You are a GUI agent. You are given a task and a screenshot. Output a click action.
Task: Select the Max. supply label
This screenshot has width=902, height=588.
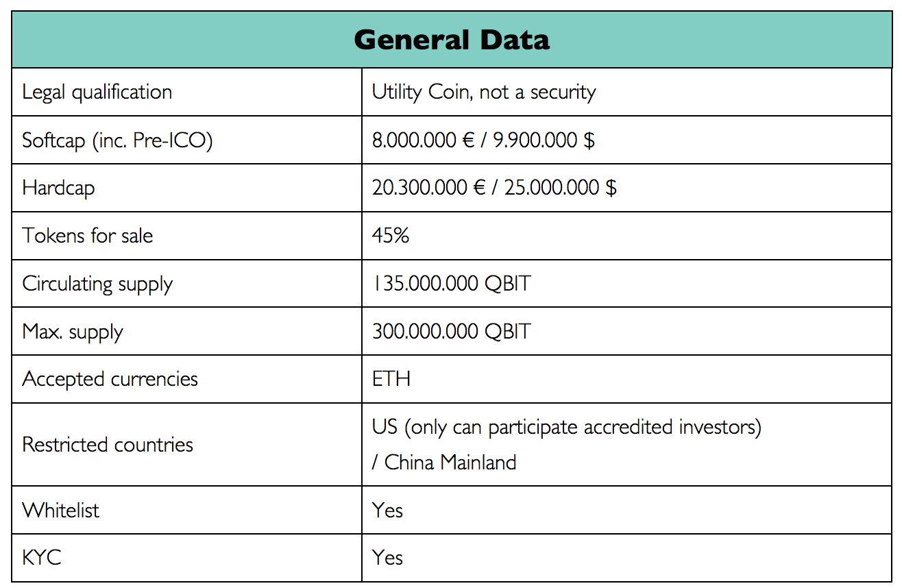[x=73, y=332]
